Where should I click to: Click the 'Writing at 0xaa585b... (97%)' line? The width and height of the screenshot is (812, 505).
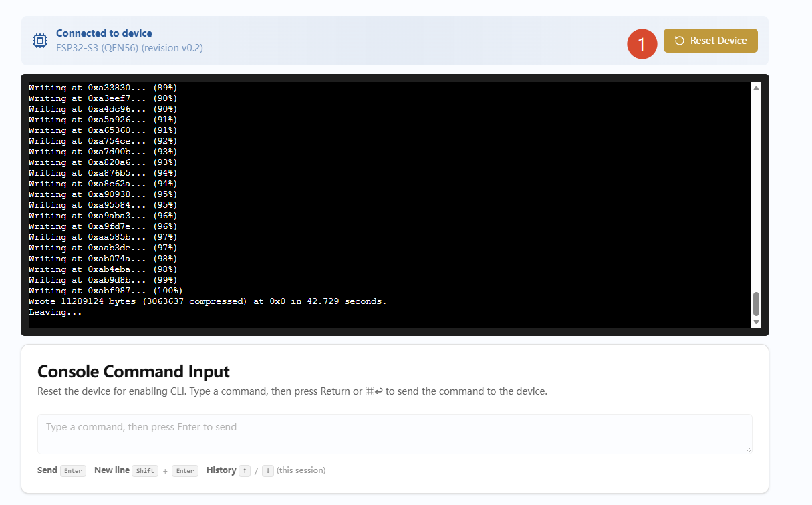[103, 237]
